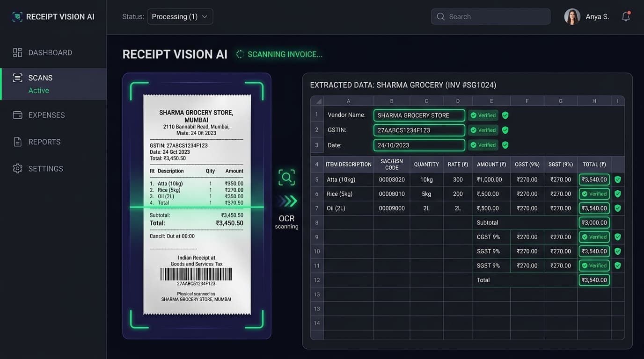Click the shield check next to GSTIN
This screenshot has height=359, width=644.
point(505,130)
